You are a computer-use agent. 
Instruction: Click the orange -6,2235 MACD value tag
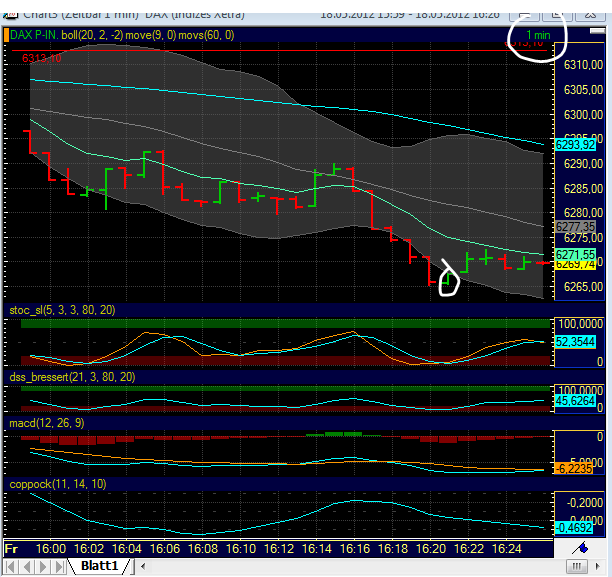pos(574,468)
